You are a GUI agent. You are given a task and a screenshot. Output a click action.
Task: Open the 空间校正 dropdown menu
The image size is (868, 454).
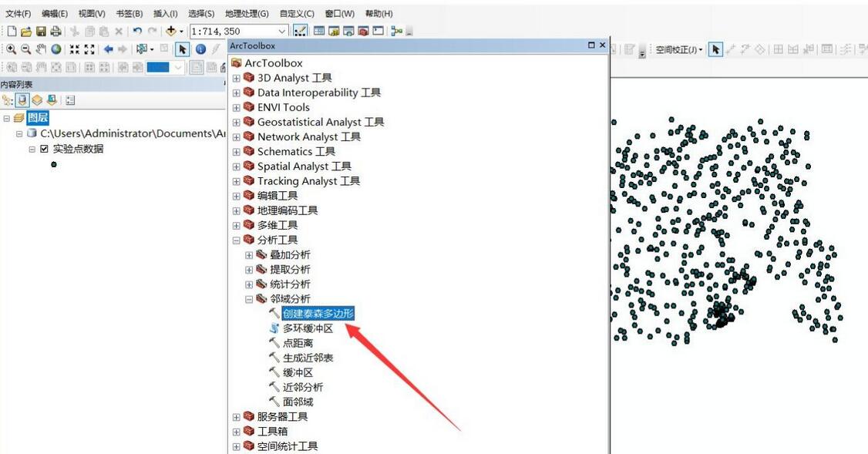(x=678, y=50)
